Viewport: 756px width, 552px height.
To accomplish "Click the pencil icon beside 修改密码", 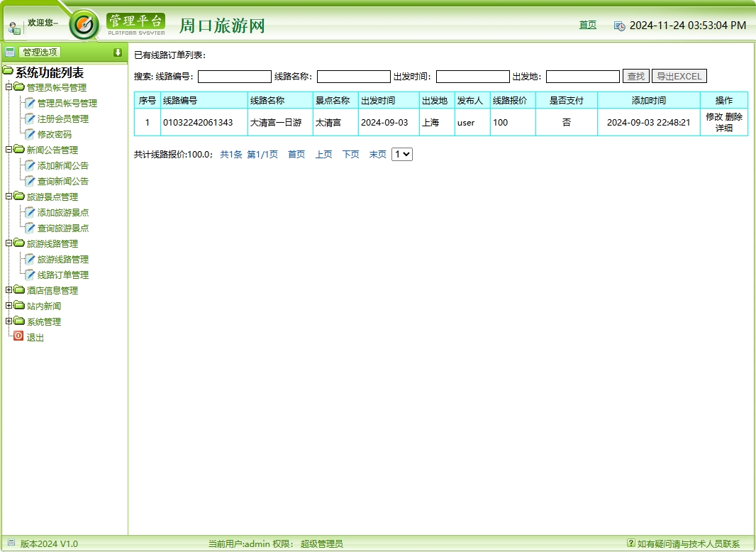I will (x=30, y=135).
